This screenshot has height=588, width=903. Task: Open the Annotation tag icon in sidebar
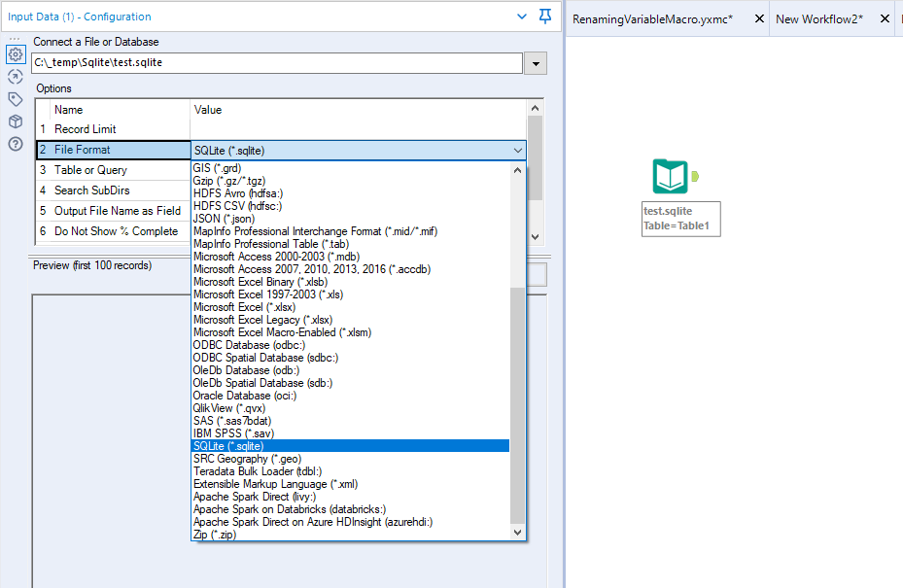click(16, 99)
